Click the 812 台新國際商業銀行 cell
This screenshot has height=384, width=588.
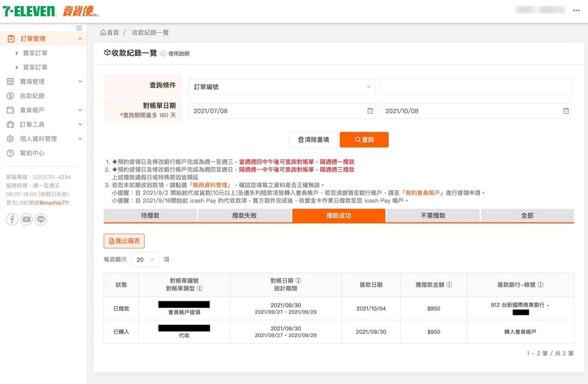(x=520, y=309)
